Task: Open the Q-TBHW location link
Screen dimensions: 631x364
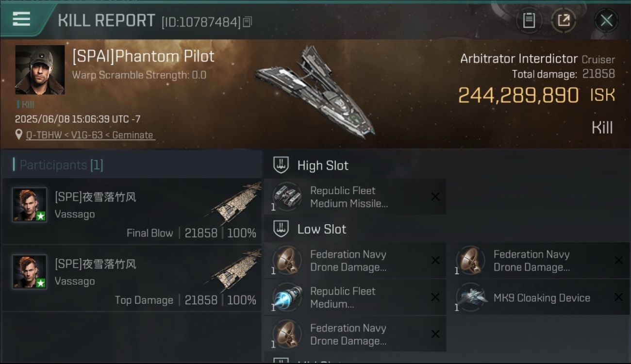Action: pyautogui.click(x=91, y=135)
